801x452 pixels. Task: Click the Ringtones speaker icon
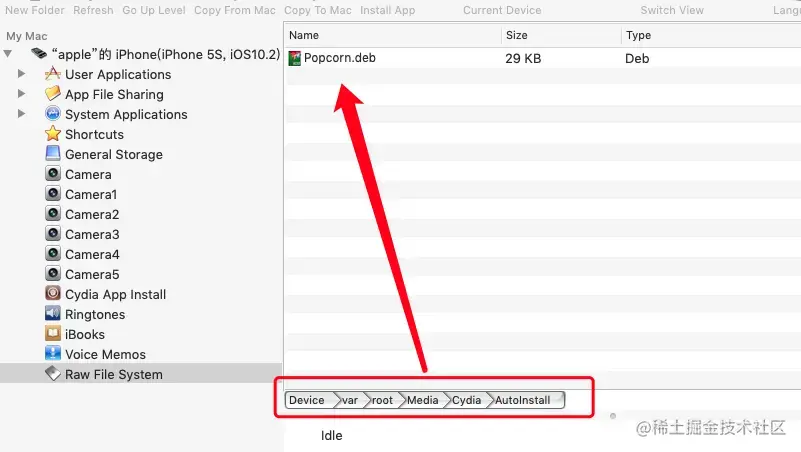[x=53, y=314]
